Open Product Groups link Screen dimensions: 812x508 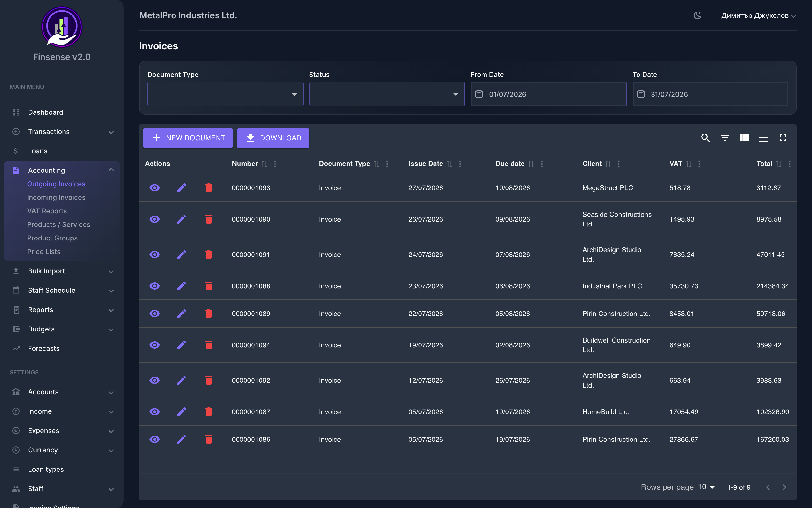52,238
